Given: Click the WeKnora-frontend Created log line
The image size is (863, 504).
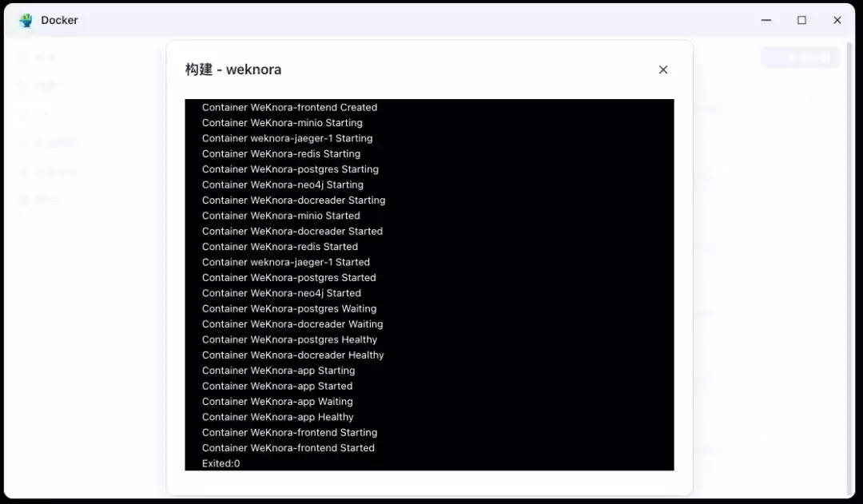Looking at the screenshot, I should pyautogui.click(x=289, y=107).
